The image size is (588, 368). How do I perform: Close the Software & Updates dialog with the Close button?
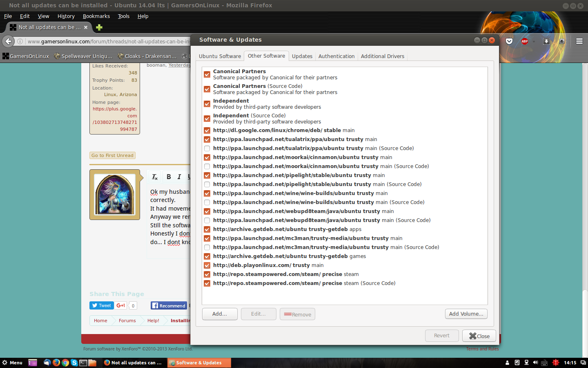click(479, 336)
